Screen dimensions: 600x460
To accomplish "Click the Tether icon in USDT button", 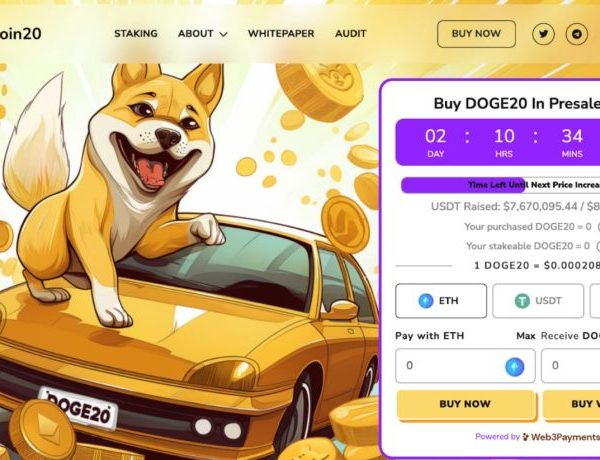I will [x=522, y=301].
